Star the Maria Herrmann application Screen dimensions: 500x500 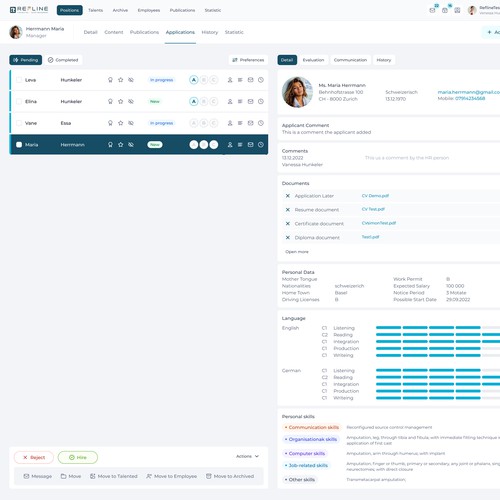(121, 145)
